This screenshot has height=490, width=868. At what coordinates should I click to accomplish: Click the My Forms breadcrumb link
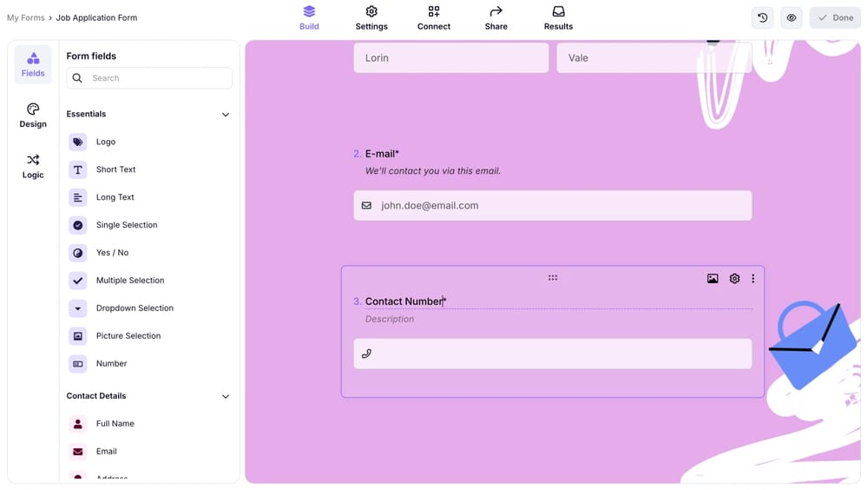tap(25, 17)
